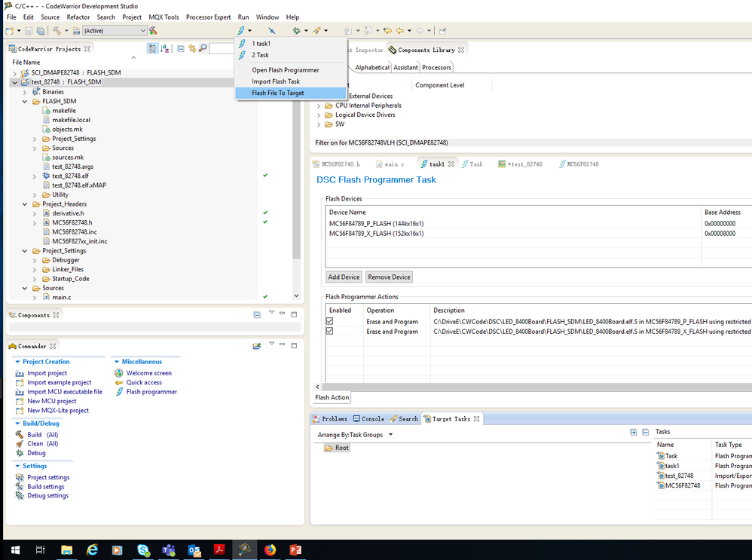Click Debug settings link

48,496
